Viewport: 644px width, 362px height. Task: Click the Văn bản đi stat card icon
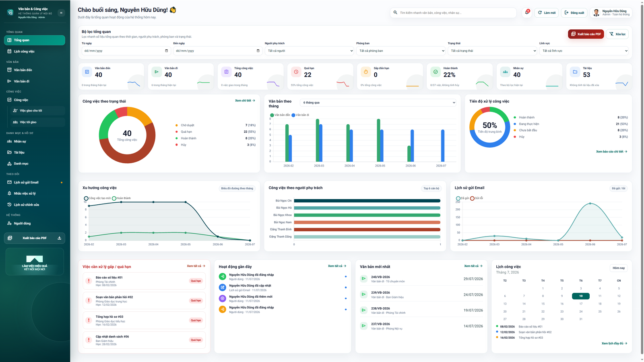157,72
